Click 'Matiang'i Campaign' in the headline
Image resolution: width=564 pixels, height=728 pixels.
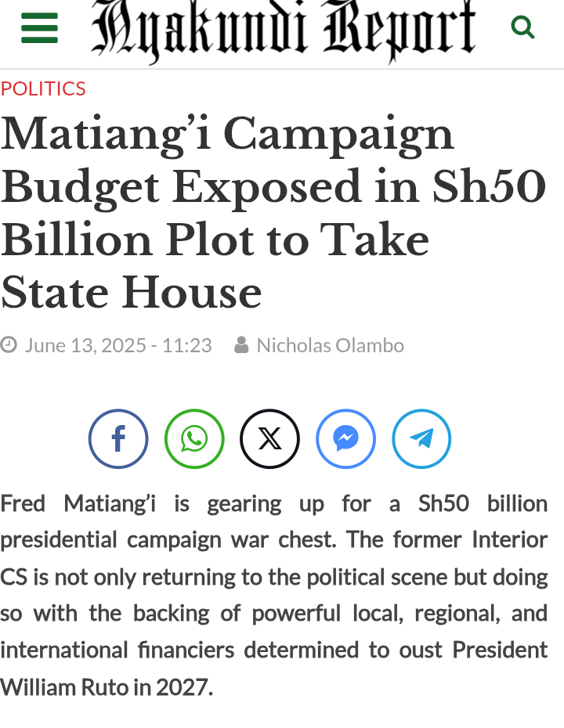[227, 135]
